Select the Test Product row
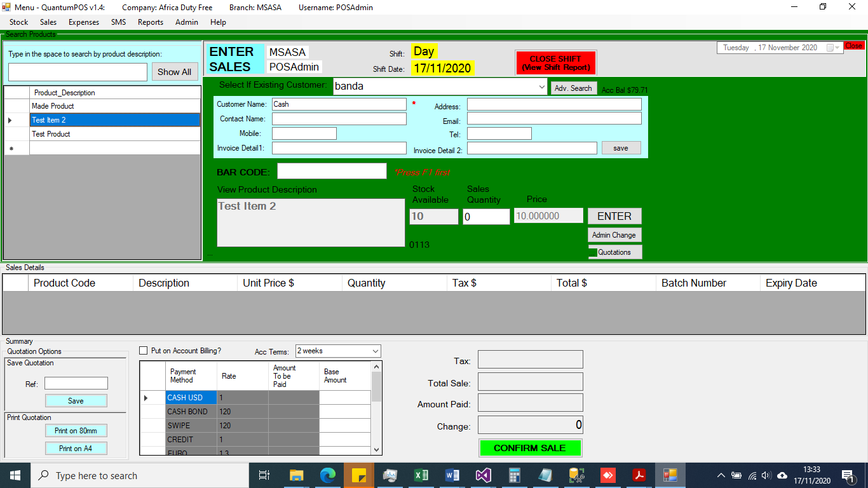 115,134
